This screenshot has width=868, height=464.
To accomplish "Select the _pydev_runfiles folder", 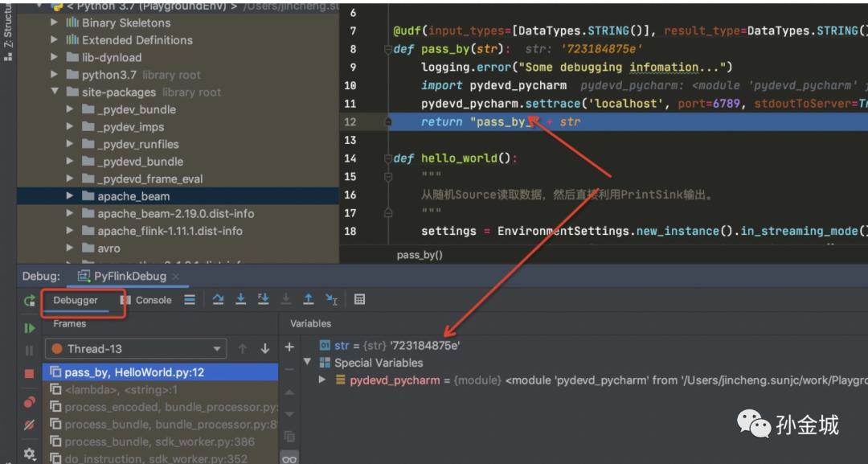I will click(138, 144).
